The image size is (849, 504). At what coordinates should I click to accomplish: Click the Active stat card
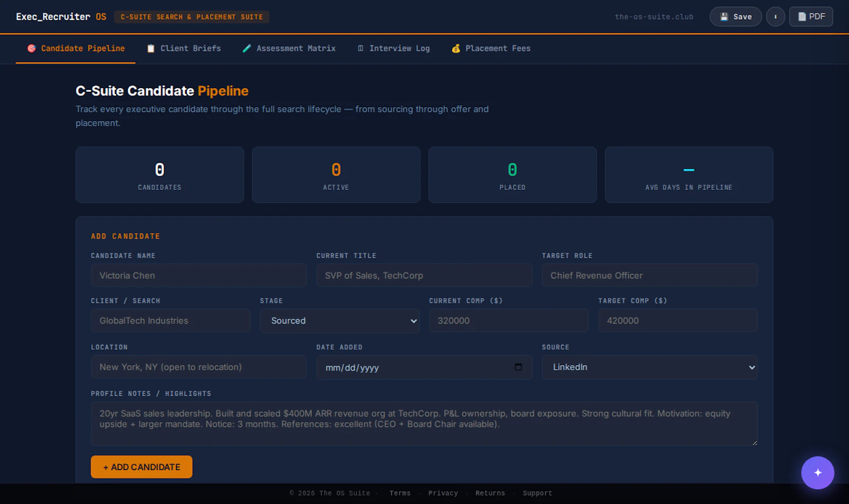pyautogui.click(x=336, y=175)
